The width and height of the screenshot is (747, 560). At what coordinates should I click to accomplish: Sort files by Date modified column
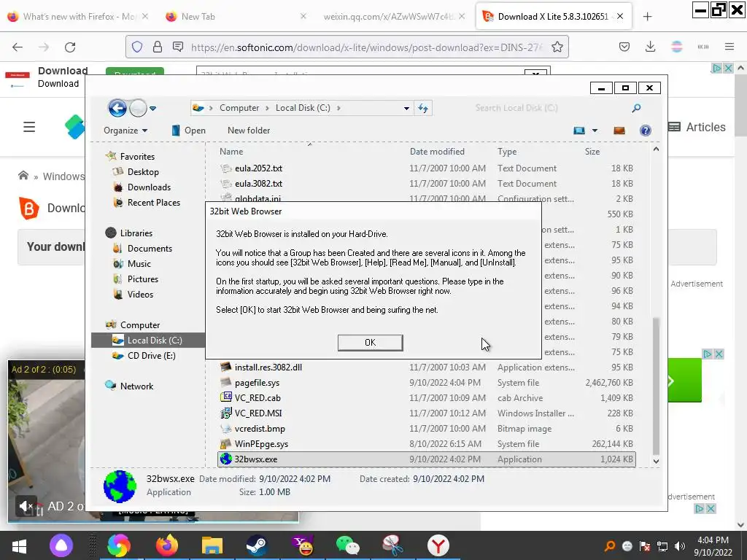click(437, 152)
